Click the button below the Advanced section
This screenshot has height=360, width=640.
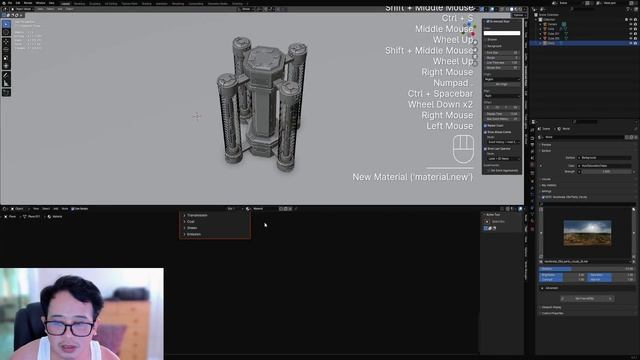coord(587,299)
